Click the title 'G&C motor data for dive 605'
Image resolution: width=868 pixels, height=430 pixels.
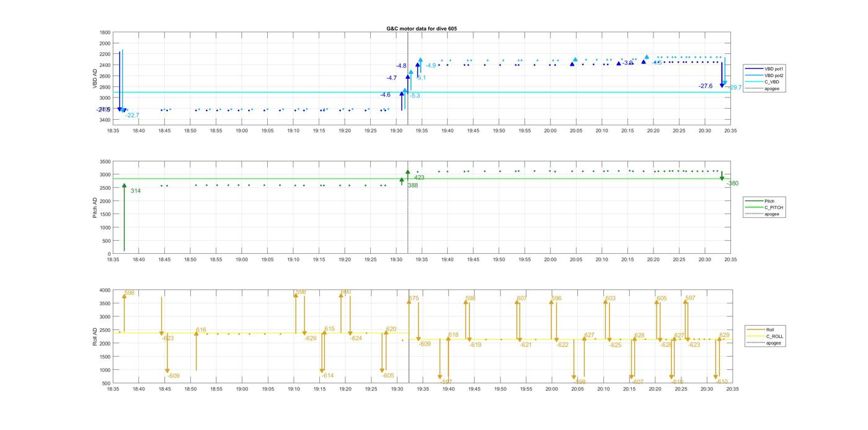click(x=422, y=29)
